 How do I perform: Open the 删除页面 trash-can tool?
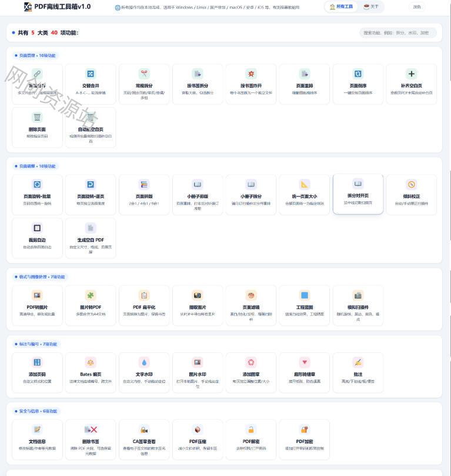point(37,128)
